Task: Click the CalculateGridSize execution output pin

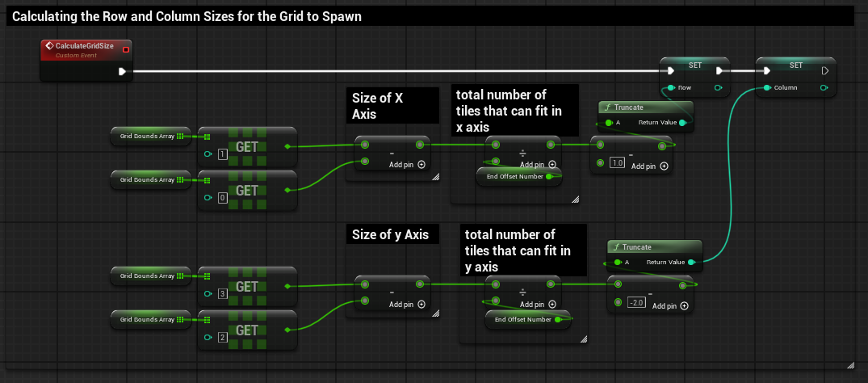Action: click(122, 71)
